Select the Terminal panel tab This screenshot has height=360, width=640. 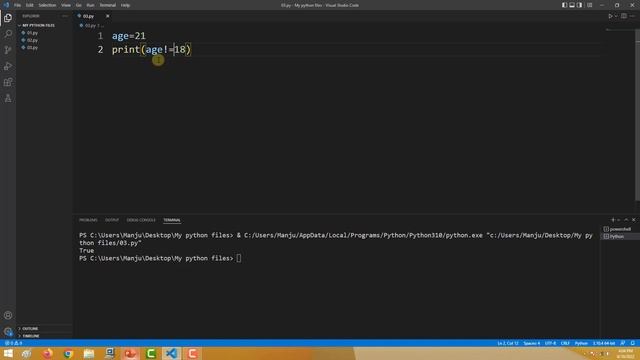tap(172, 220)
